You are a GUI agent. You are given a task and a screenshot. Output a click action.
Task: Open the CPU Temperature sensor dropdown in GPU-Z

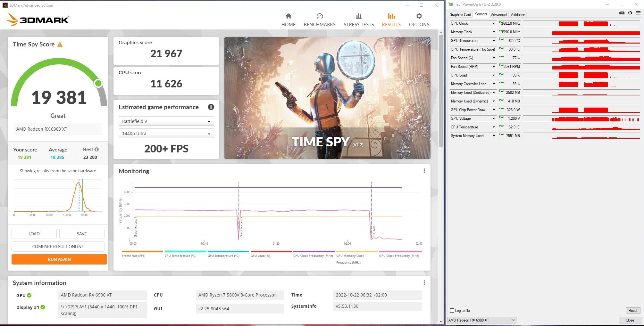click(494, 127)
